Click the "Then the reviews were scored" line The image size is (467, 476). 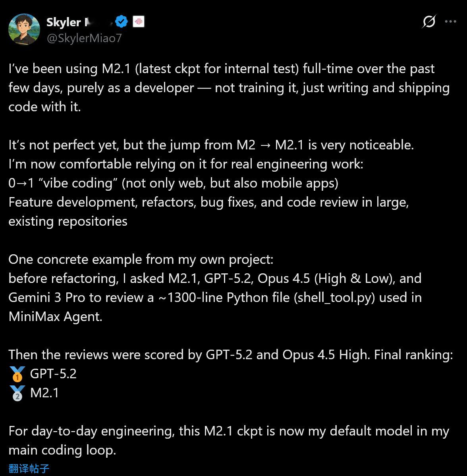tap(230, 355)
